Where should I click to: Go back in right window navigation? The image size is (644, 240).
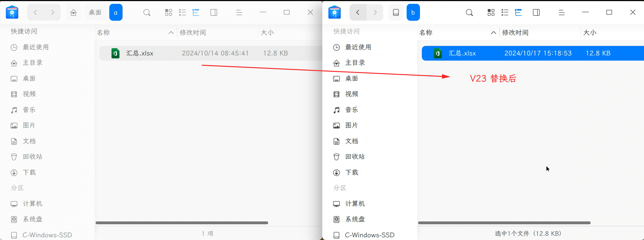point(358,12)
